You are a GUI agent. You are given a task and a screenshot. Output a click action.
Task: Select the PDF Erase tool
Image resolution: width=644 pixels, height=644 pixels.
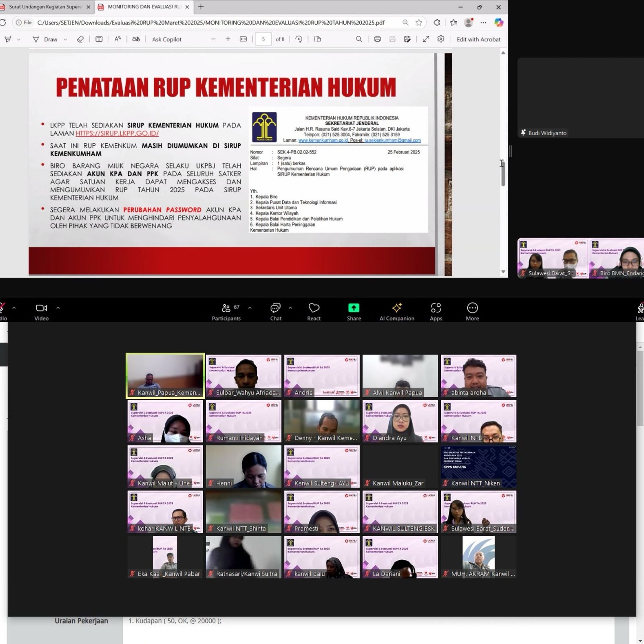point(80,39)
